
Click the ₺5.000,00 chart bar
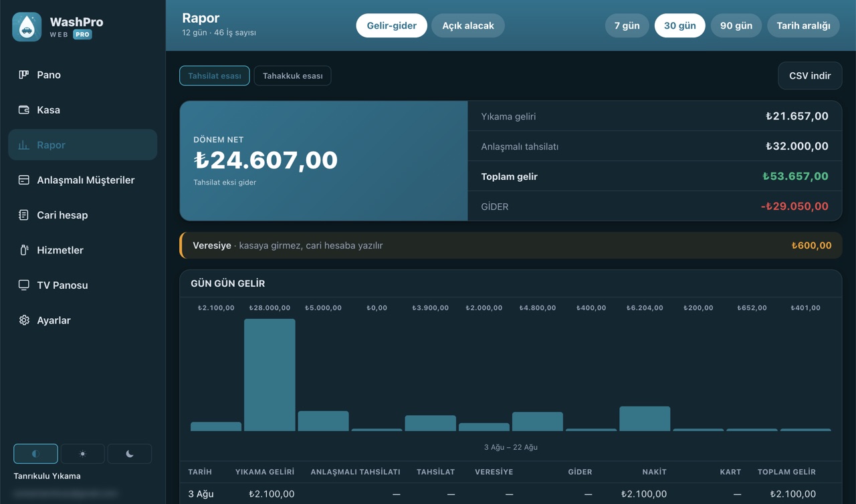[323, 420]
